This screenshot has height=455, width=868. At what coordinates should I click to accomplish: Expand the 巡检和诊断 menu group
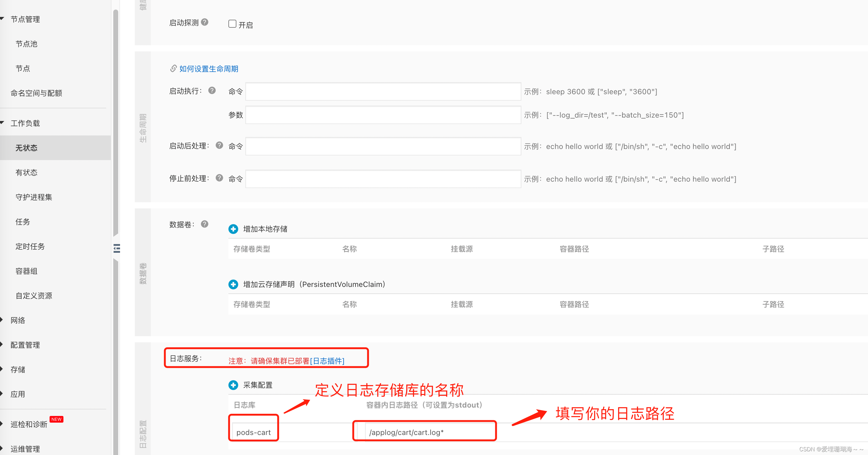[2, 424]
